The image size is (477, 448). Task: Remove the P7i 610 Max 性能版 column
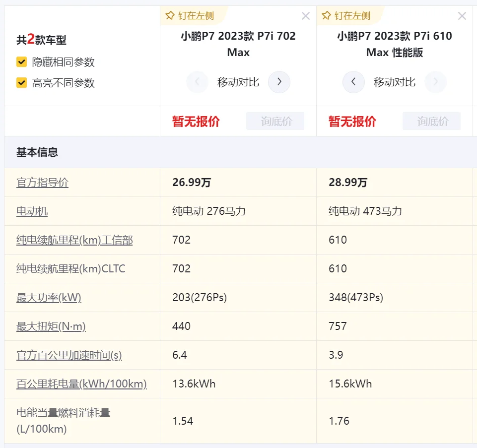coord(462,16)
